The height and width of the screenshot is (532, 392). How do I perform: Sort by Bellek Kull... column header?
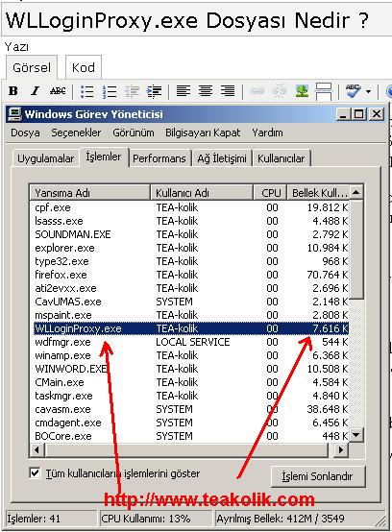point(318,193)
